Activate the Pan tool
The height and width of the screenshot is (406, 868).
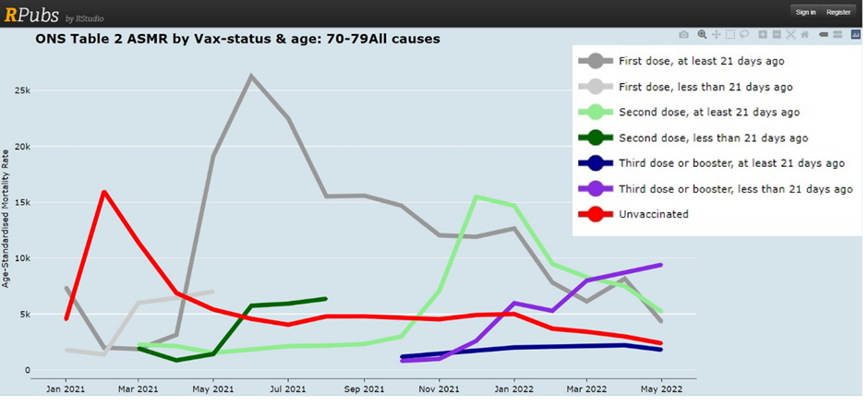[x=716, y=35]
